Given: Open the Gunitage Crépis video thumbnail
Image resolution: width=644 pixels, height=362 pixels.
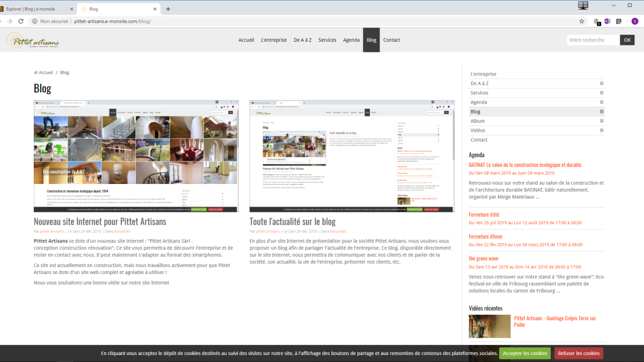Looking at the screenshot, I should point(490,326).
